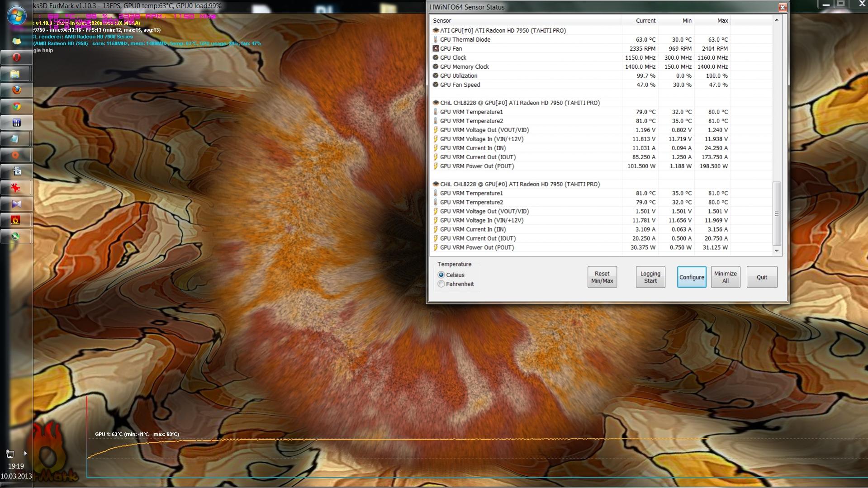Open the green globe taskbar icon
The image size is (868, 488).
[16, 237]
